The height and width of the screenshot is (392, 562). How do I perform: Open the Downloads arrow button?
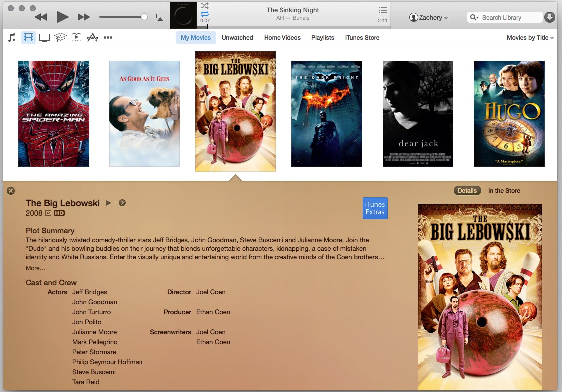[550, 17]
